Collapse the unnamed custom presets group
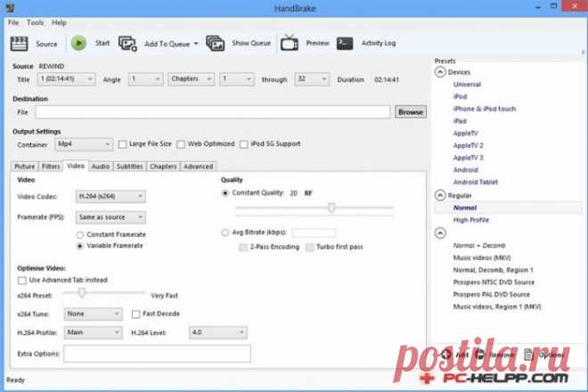Image resolution: width=588 pixels, height=392 pixels. coord(440,233)
